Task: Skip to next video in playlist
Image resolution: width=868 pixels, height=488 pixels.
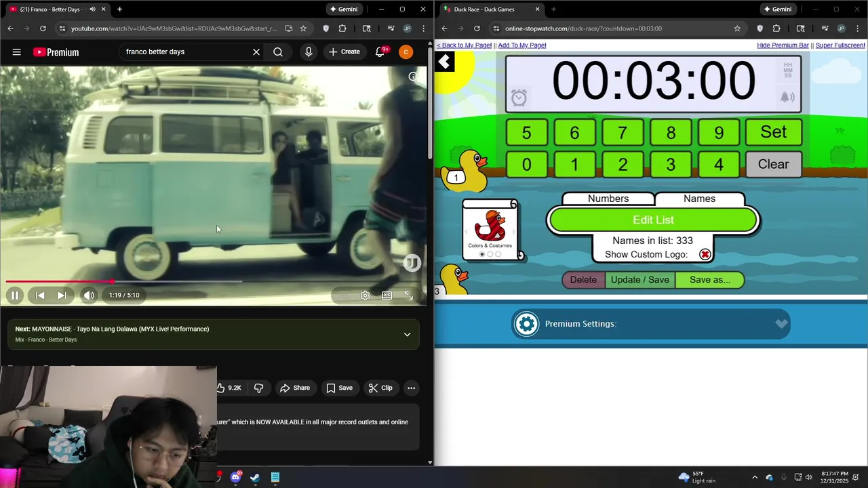Action: (x=62, y=295)
